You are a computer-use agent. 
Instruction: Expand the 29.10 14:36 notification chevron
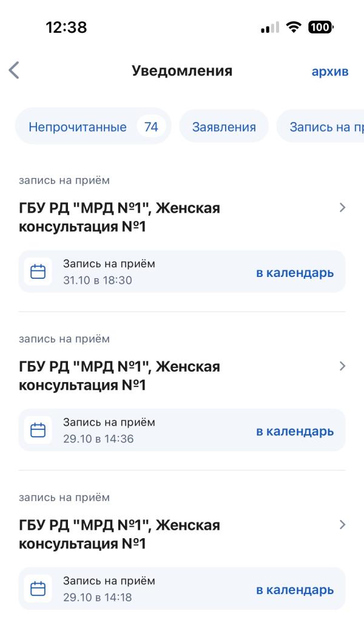tap(343, 366)
